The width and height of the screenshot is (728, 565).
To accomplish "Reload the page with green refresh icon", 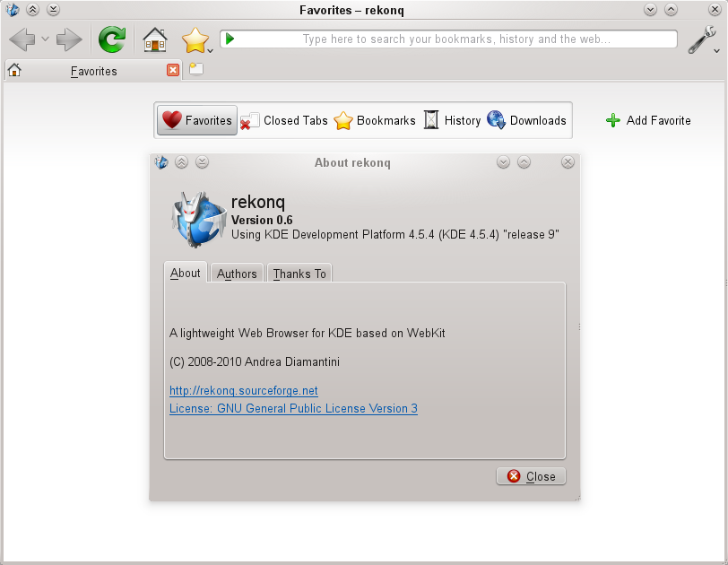I will tap(112, 39).
